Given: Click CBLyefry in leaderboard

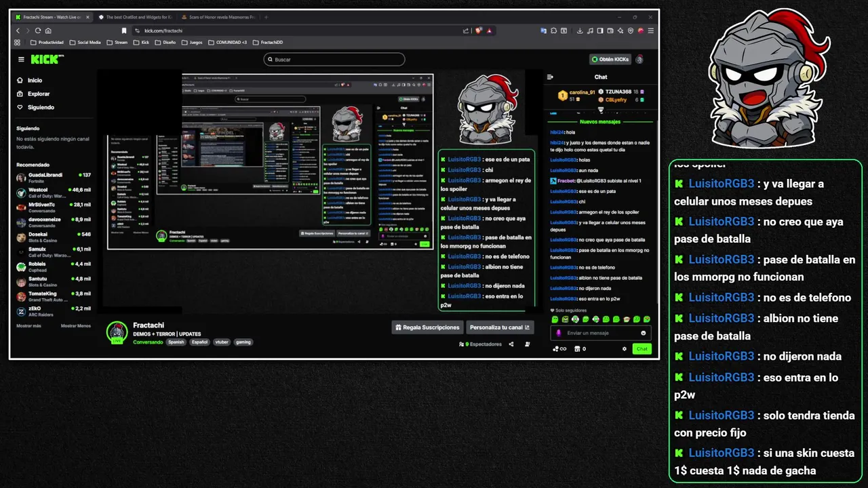Looking at the screenshot, I should click(616, 100).
